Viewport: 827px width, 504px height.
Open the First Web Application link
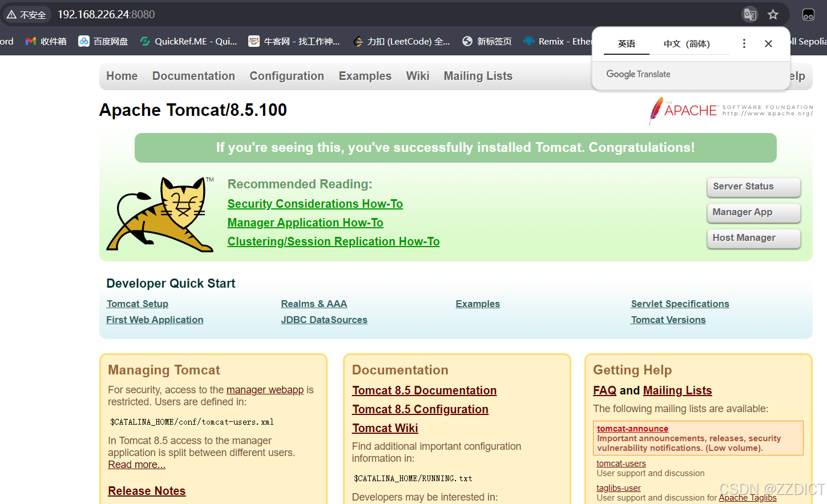[155, 320]
